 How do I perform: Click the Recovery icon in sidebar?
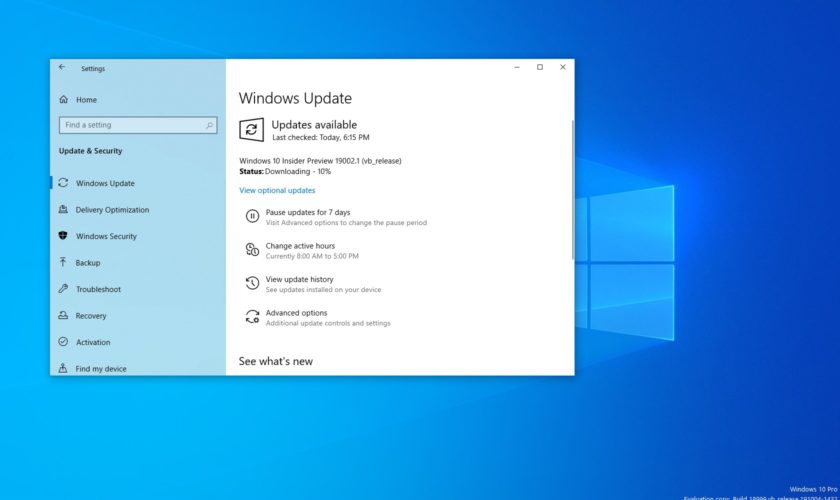pos(63,315)
